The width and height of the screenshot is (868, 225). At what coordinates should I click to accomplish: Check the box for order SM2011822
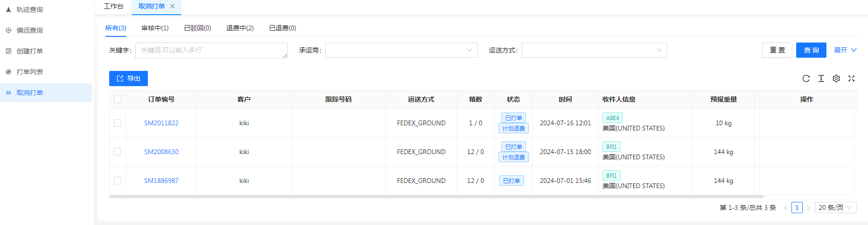(118, 123)
